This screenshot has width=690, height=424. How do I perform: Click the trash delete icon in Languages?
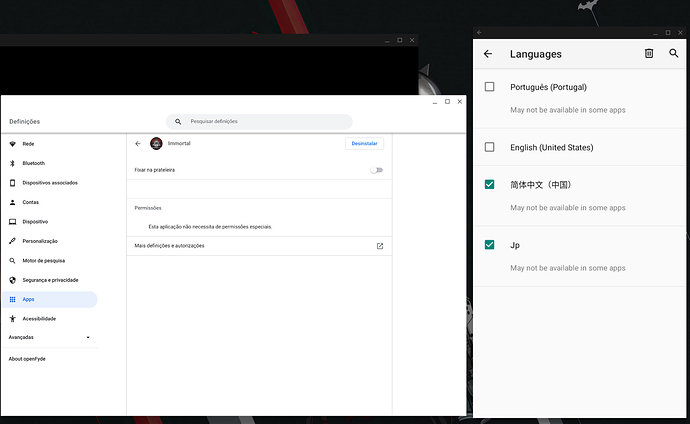point(649,53)
